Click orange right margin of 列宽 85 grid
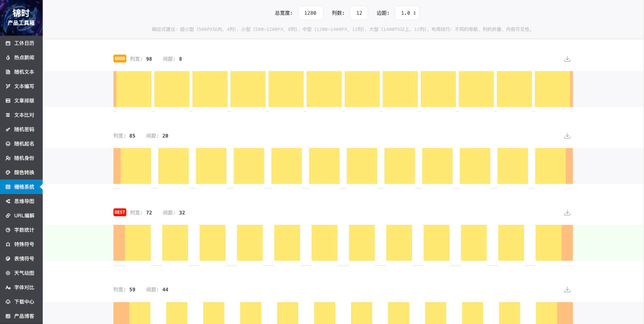Image resolution: width=644 pixels, height=324 pixels. tap(569, 166)
